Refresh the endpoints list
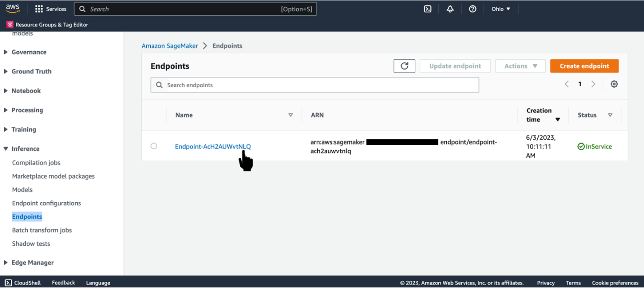 coord(405,66)
